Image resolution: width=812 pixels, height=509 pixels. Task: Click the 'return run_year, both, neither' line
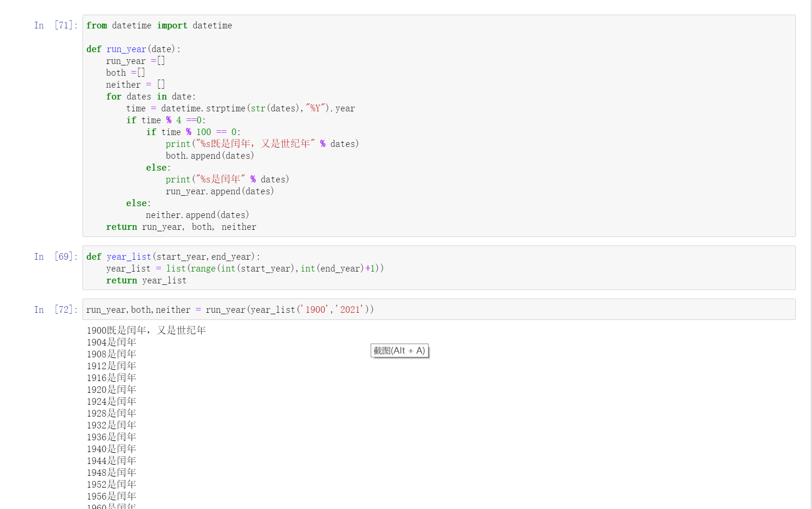pos(181,227)
